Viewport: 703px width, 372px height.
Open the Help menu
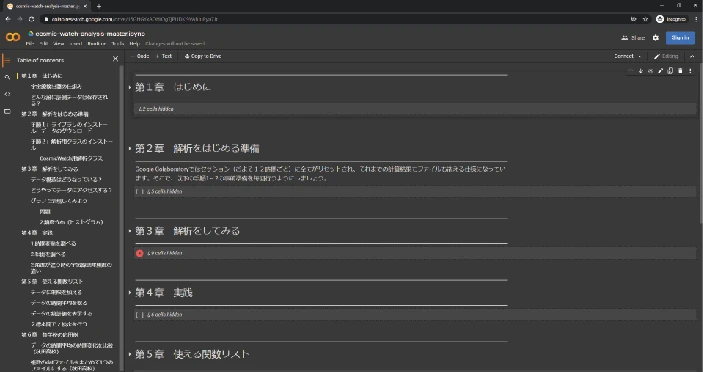pos(135,44)
